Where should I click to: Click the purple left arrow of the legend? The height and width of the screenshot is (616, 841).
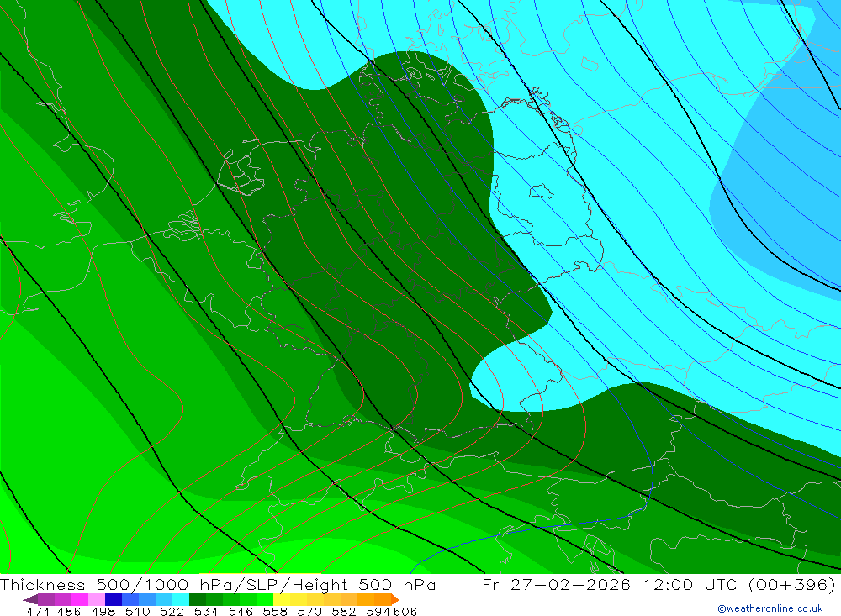pyautogui.click(x=30, y=599)
